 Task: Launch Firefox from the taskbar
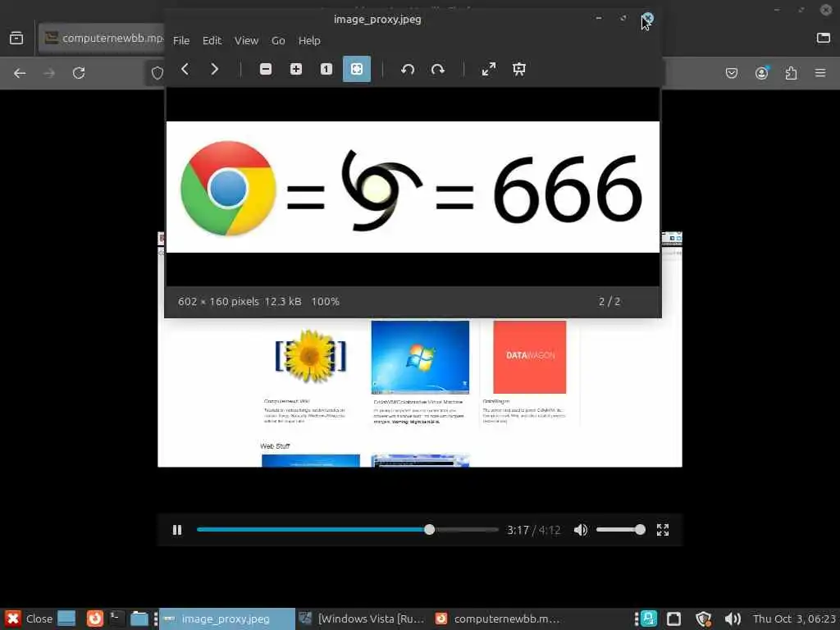(95, 619)
